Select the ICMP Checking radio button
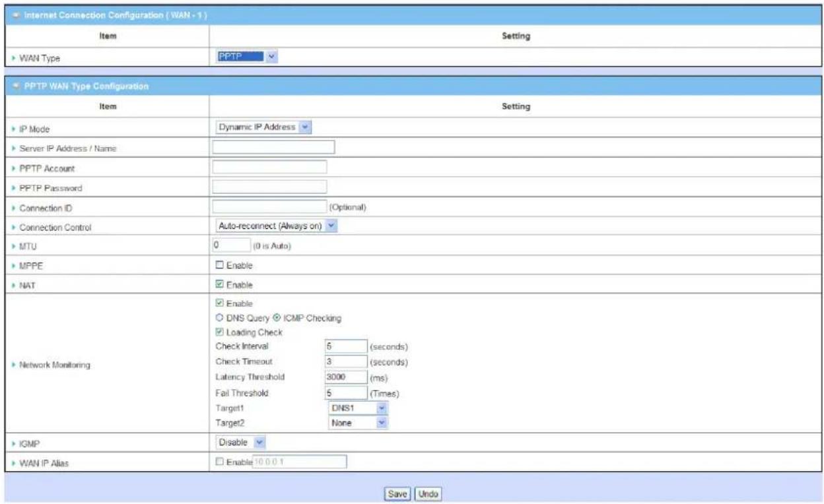The width and height of the screenshot is (824, 504). (277, 318)
